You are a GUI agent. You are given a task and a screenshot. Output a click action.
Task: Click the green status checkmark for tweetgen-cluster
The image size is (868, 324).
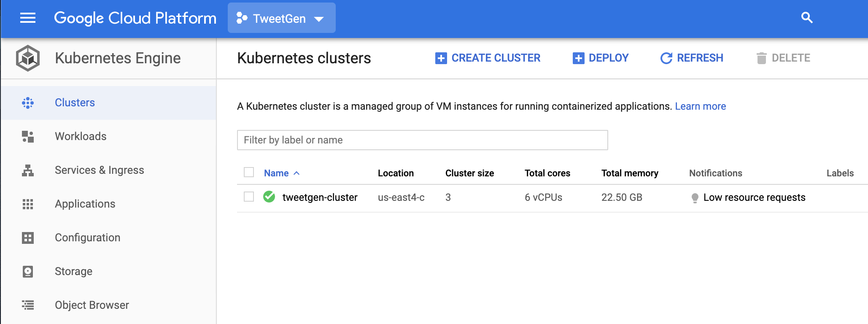[x=269, y=197]
